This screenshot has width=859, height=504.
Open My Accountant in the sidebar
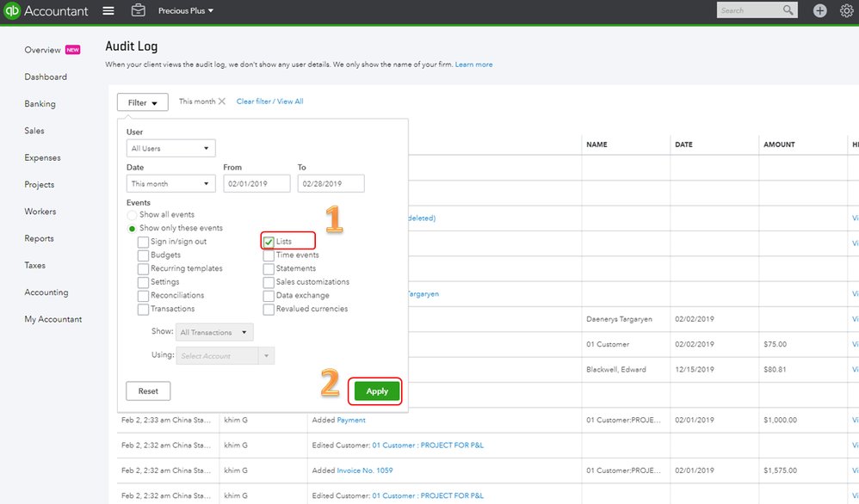pos(53,319)
